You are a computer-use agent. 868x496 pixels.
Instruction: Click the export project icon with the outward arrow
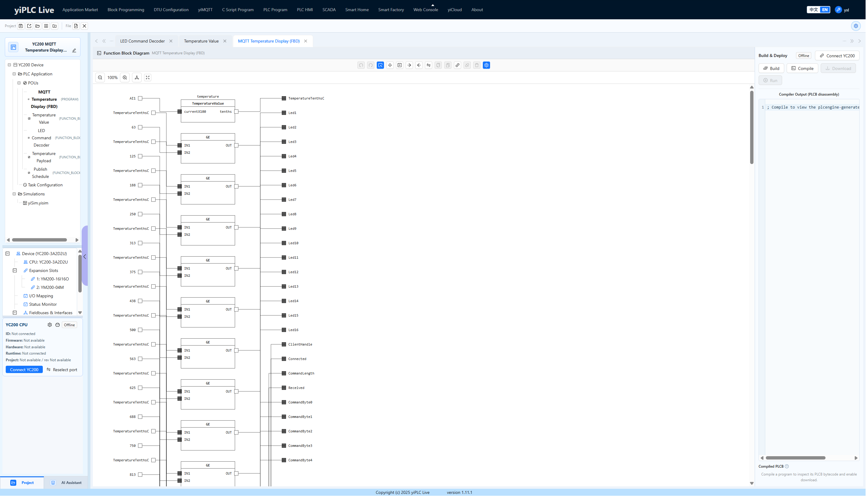[29, 26]
